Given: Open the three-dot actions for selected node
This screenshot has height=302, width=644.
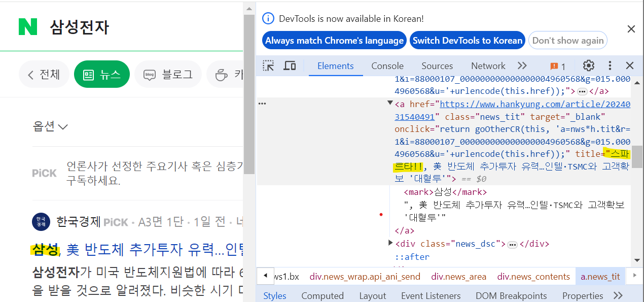Looking at the screenshot, I should [x=262, y=103].
